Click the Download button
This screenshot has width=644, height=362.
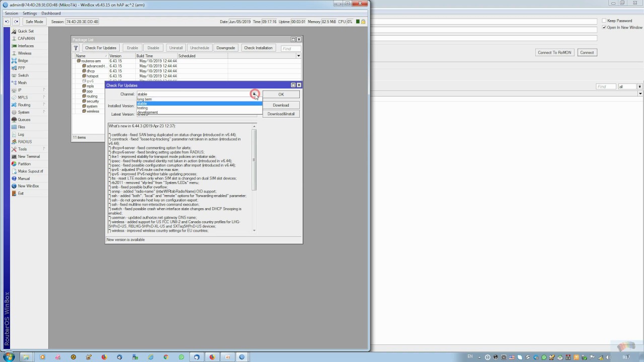point(281,105)
